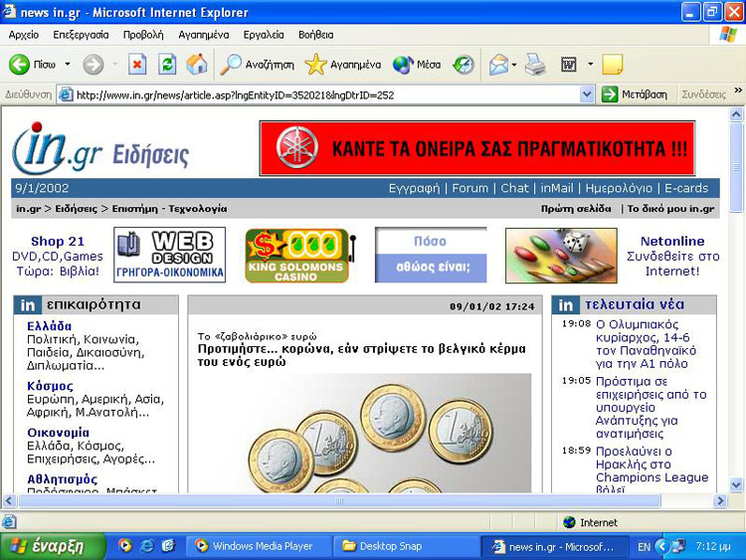Click the King Solomons Casino banner
Screen dimensions: 746x560
click(x=300, y=256)
